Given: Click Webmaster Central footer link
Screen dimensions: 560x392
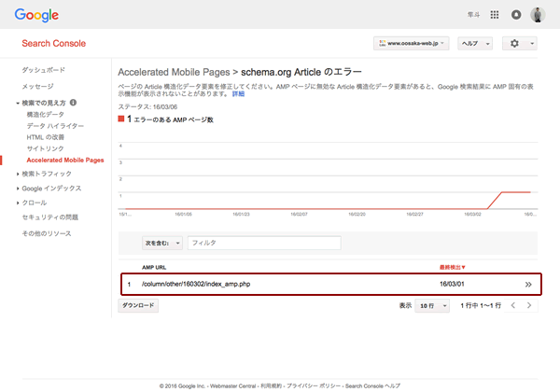Looking at the screenshot, I should 232,385.
